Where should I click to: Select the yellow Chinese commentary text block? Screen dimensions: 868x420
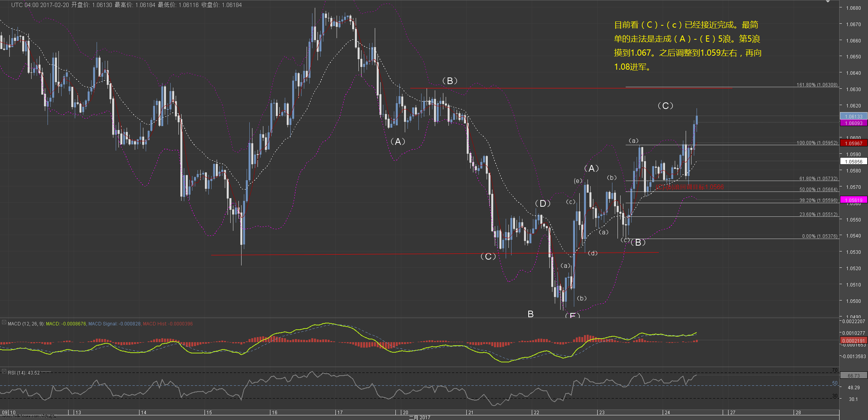688,46
